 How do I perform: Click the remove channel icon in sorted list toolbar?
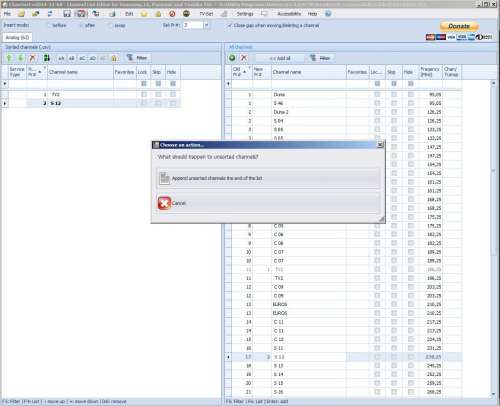click(x=32, y=58)
